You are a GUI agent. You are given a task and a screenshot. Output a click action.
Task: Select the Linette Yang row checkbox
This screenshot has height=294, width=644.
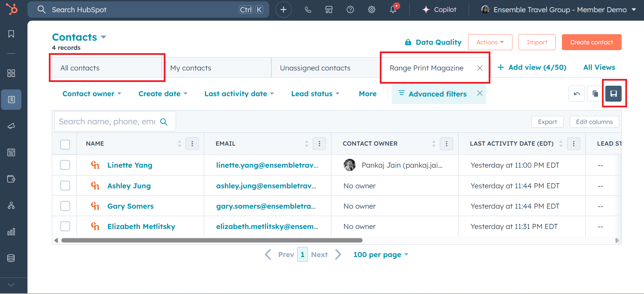coord(65,165)
